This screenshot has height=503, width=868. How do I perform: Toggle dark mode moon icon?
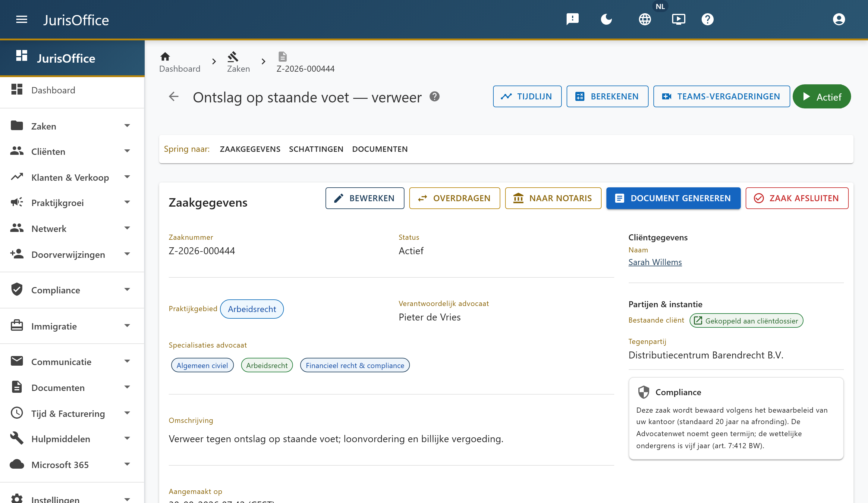(606, 19)
